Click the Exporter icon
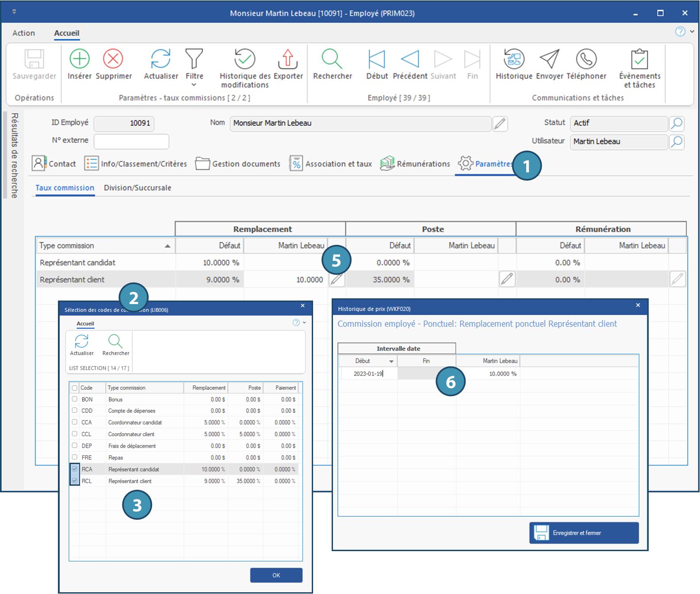Screen dimensions: 700x594 point(288,59)
